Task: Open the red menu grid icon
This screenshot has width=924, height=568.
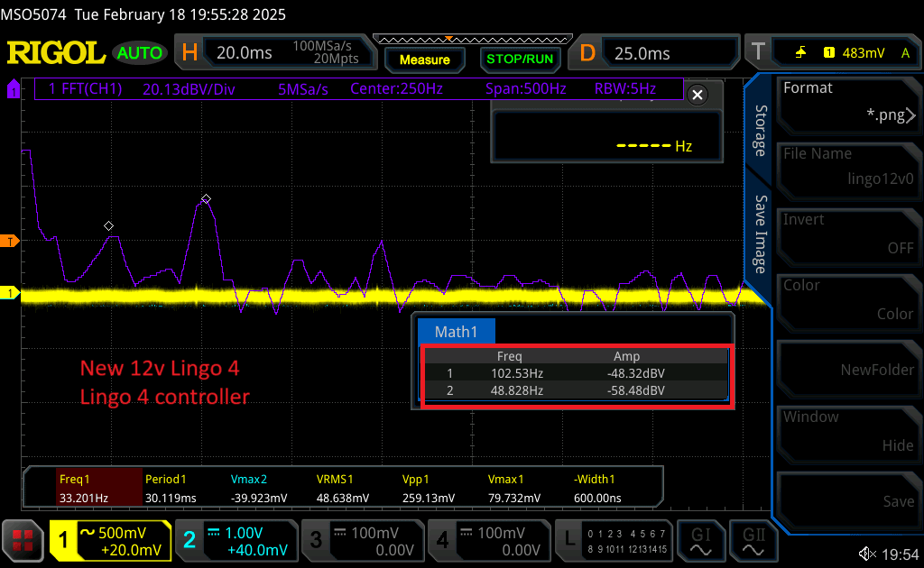Action: click(22, 541)
